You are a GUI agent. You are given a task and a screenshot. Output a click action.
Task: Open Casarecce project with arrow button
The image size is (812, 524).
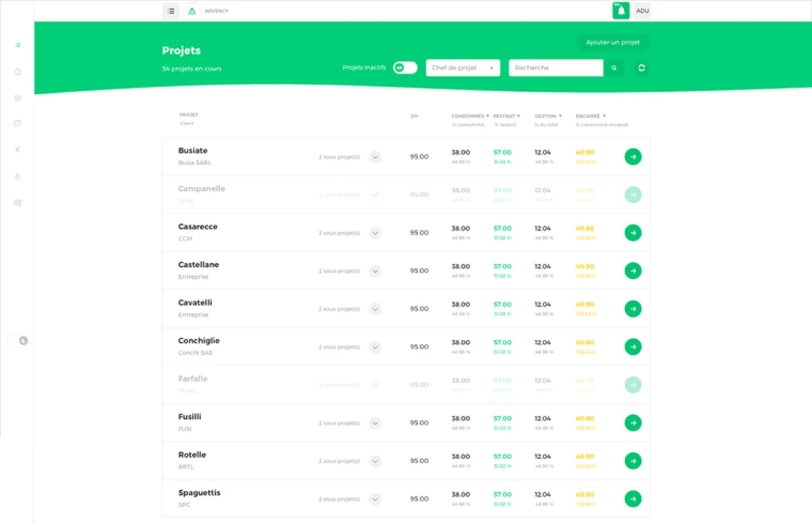pyautogui.click(x=633, y=233)
